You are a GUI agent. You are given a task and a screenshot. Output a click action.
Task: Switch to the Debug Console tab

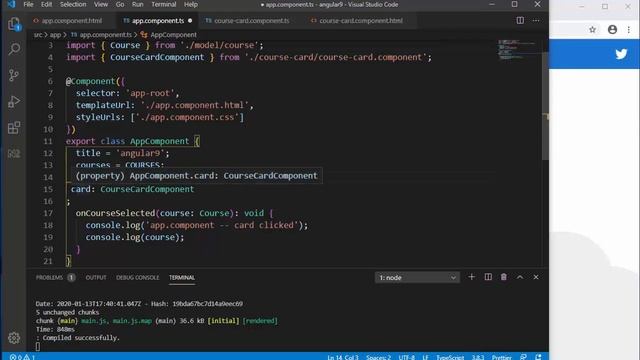coord(138,278)
